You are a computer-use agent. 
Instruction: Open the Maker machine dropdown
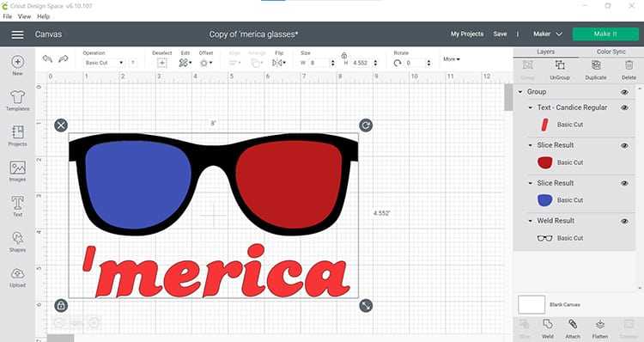548,34
